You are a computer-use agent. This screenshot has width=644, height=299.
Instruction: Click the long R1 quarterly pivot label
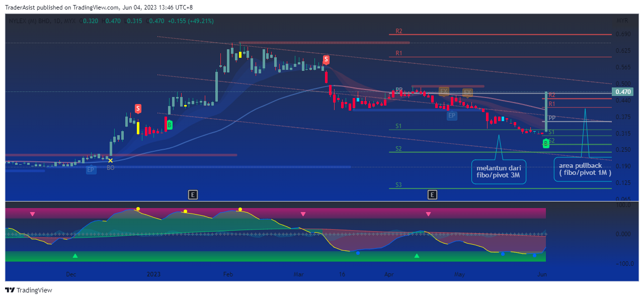(x=399, y=53)
